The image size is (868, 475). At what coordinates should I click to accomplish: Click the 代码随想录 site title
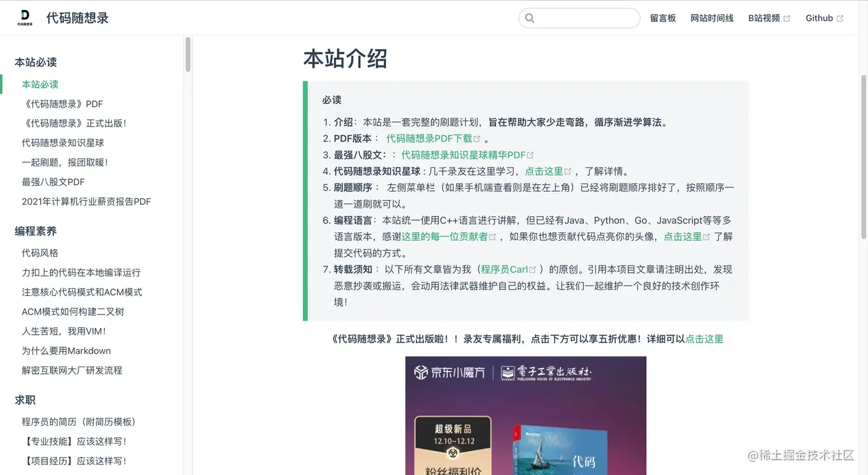[x=77, y=18]
